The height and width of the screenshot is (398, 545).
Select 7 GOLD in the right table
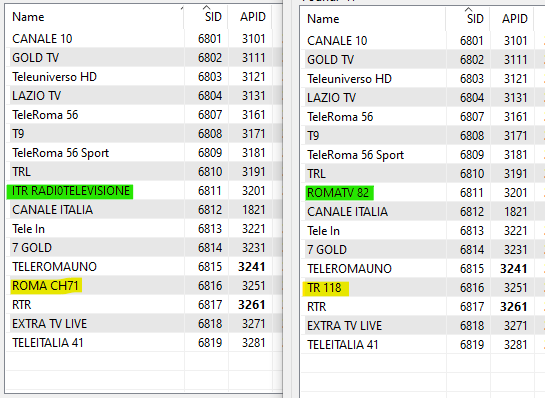click(x=327, y=250)
